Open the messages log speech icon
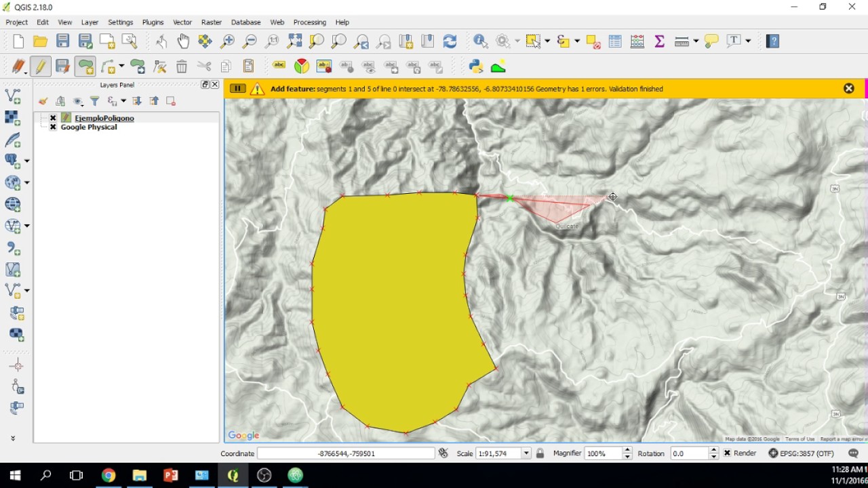This screenshot has width=868, height=488. (854, 453)
